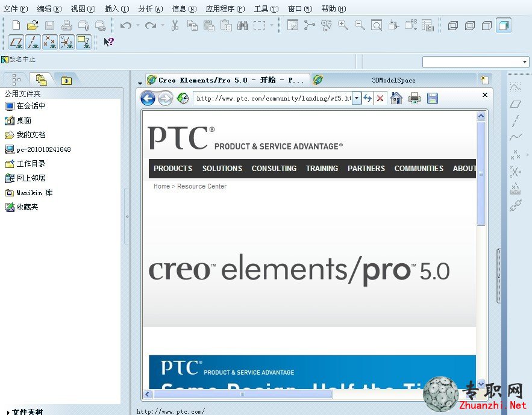Go to browser home page icon

click(396, 98)
